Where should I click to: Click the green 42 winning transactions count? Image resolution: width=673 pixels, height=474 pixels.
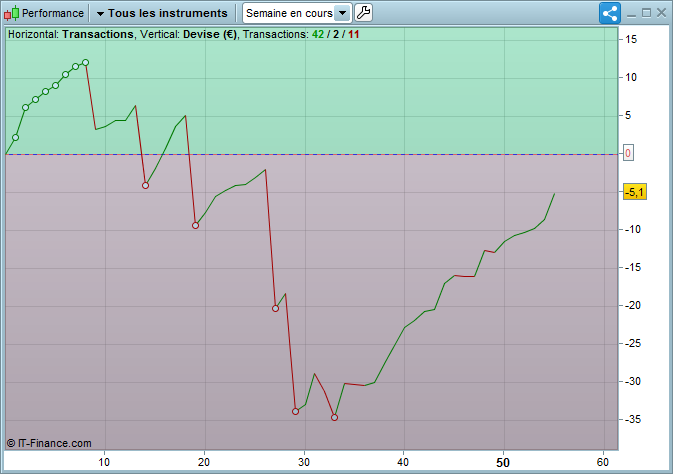318,34
